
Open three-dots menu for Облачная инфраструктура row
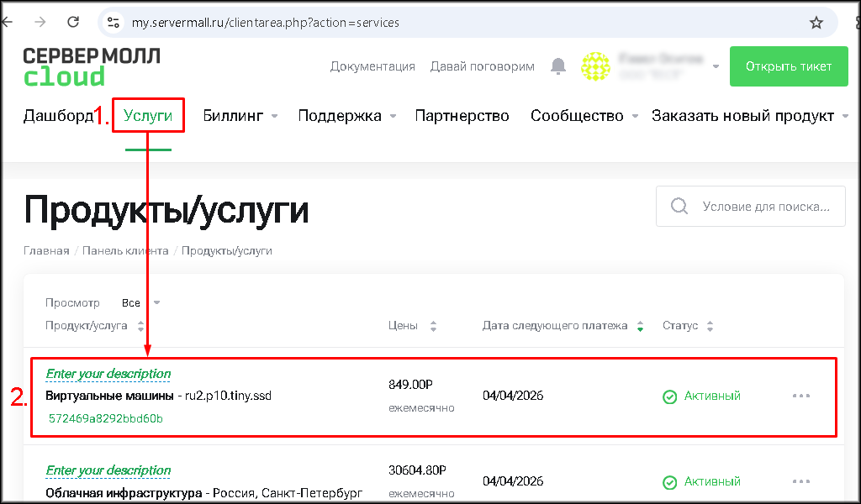click(801, 481)
